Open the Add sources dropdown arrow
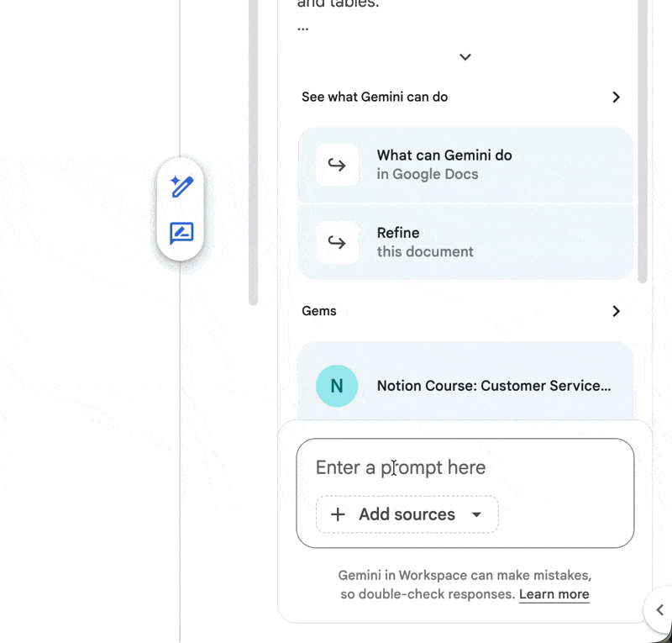The image size is (672, 643). coord(476,514)
